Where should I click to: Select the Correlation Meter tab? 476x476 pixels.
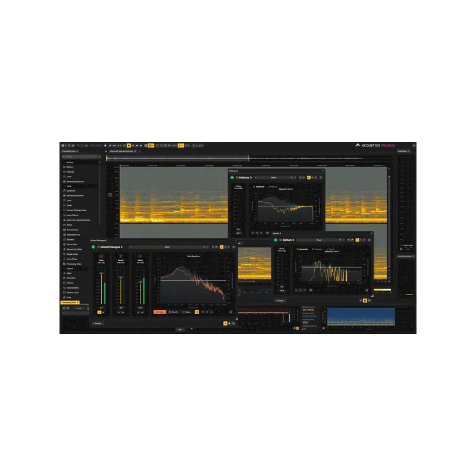coord(405,256)
